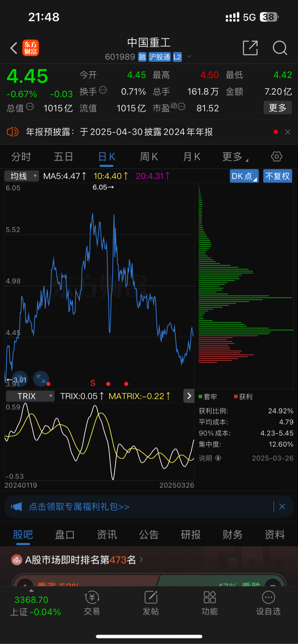Viewport: 298px width, 644px height.
Task: Tap info icon next to 换手
Action: pos(103,90)
